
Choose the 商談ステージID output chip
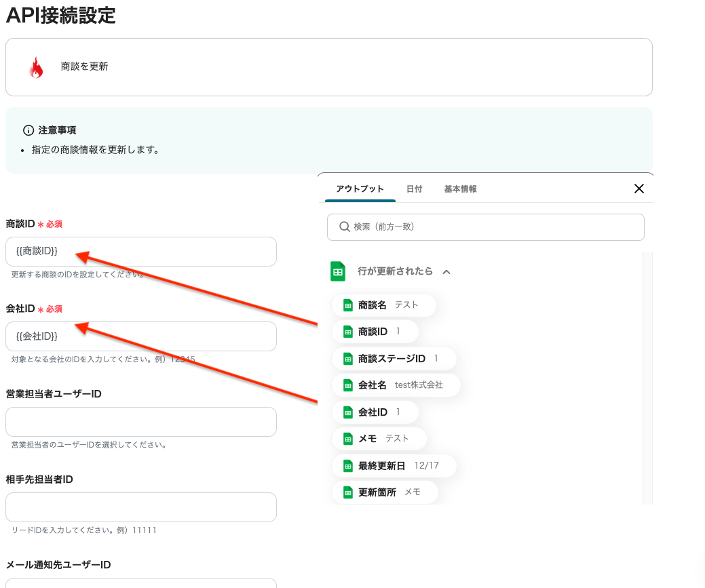pos(394,359)
